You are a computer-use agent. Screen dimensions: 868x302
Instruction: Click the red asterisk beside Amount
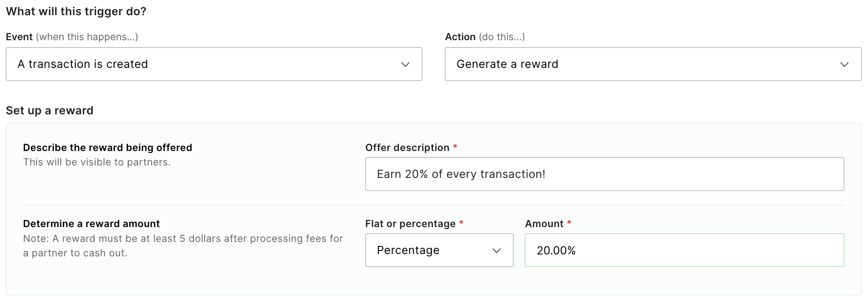pyautogui.click(x=570, y=222)
